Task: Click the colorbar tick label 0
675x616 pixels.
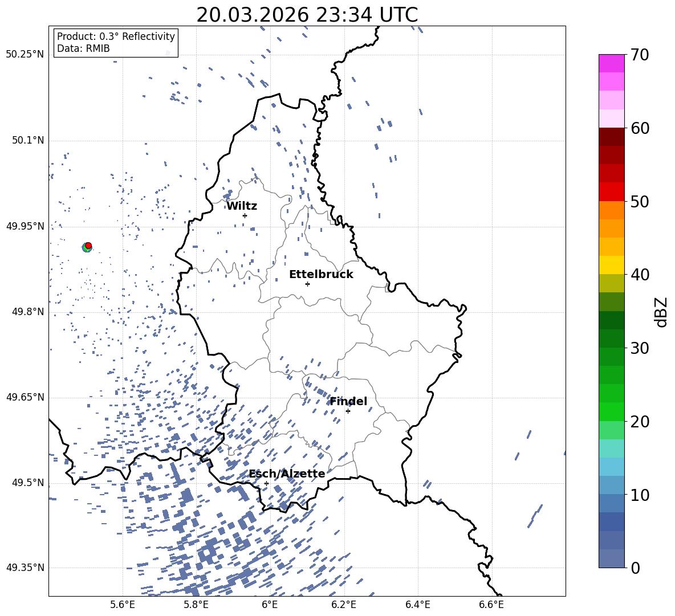Action: coord(636,568)
